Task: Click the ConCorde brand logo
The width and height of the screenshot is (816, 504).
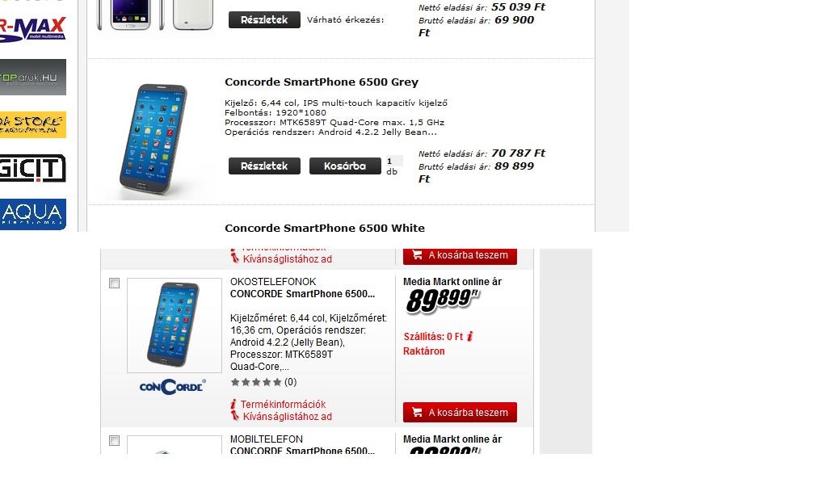Action: pyautogui.click(x=172, y=386)
